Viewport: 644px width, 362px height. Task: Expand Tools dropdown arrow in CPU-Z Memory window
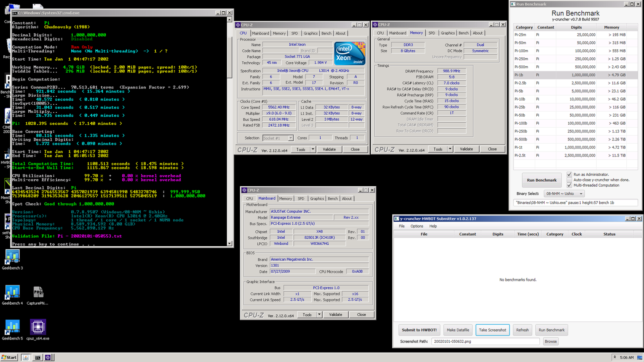(450, 149)
